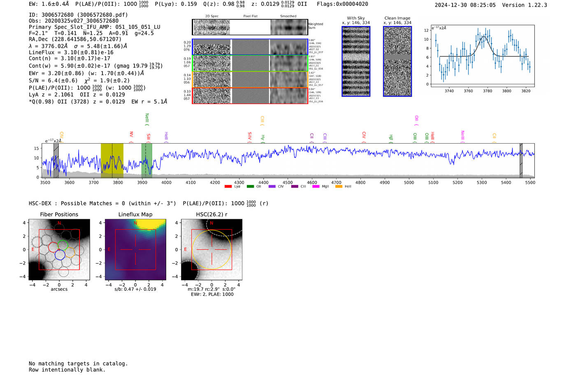Click 'No matching targets in catalog.' text
The image size is (576, 392).
[x=78, y=364]
